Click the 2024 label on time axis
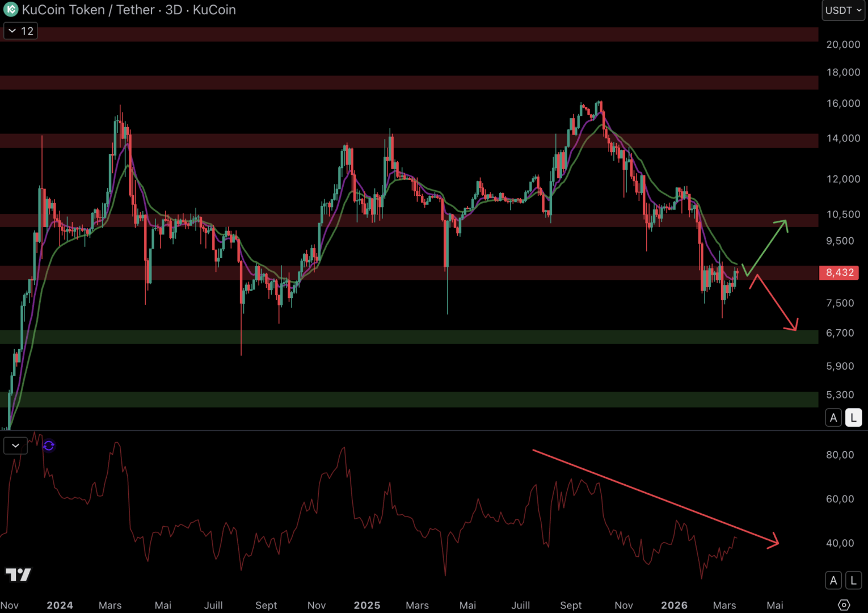The width and height of the screenshot is (868, 613). pyautogui.click(x=60, y=605)
